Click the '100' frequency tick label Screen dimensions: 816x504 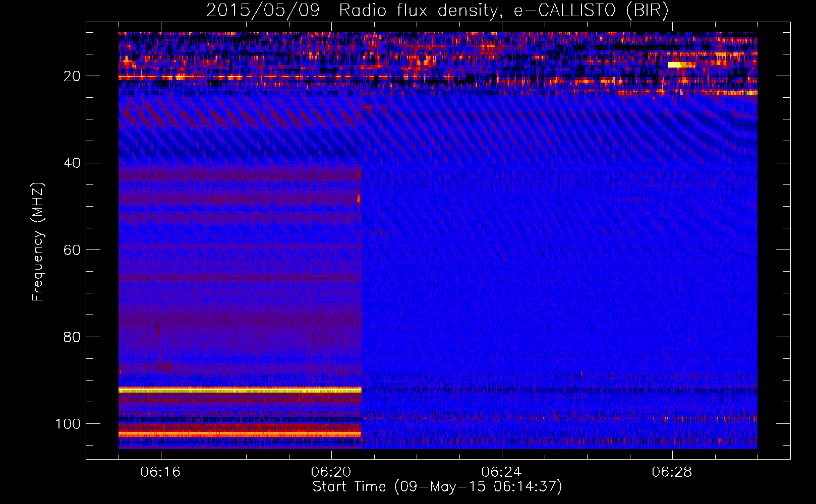point(68,424)
